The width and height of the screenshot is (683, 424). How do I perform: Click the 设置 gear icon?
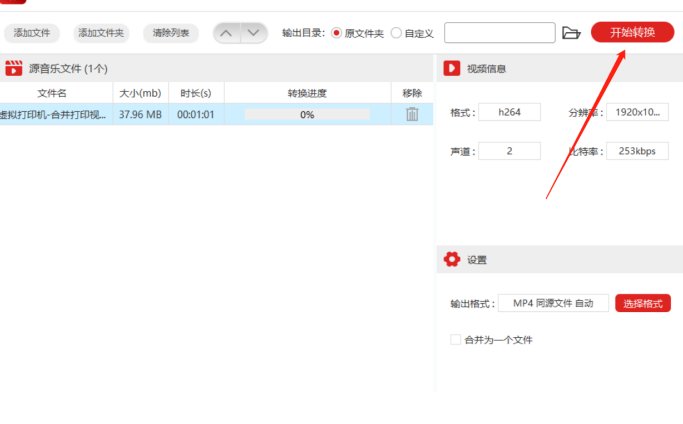point(452,259)
